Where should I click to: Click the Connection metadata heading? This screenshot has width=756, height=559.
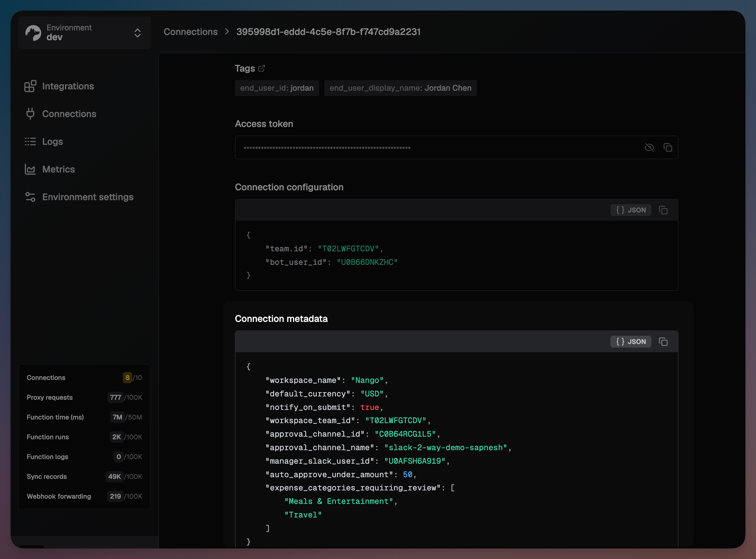coord(281,319)
